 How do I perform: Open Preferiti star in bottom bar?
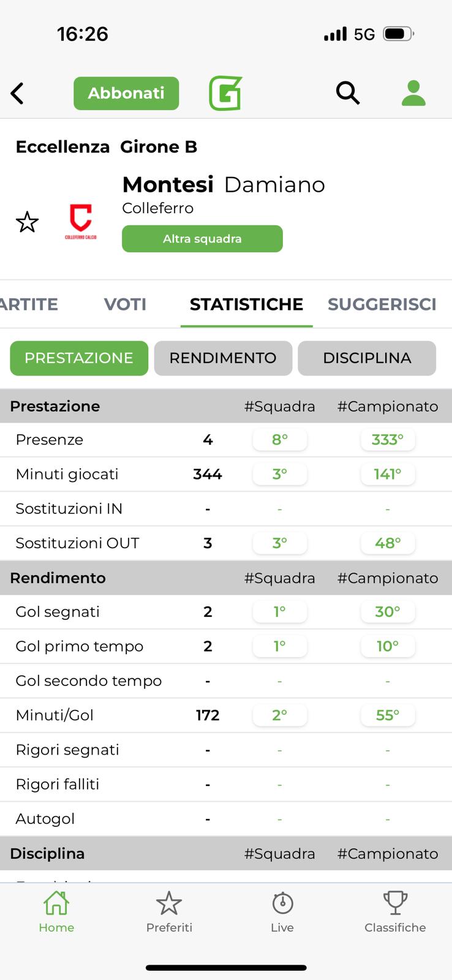169,911
